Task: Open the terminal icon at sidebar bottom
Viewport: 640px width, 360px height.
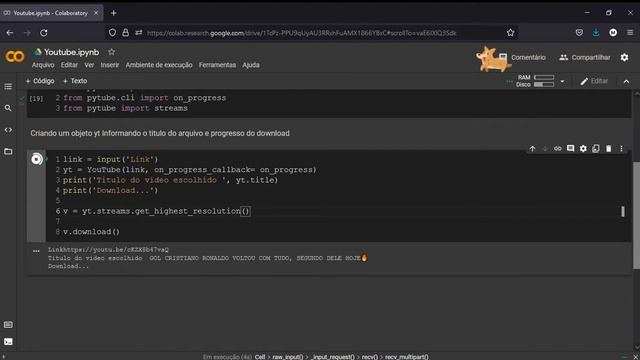Action: point(8,342)
